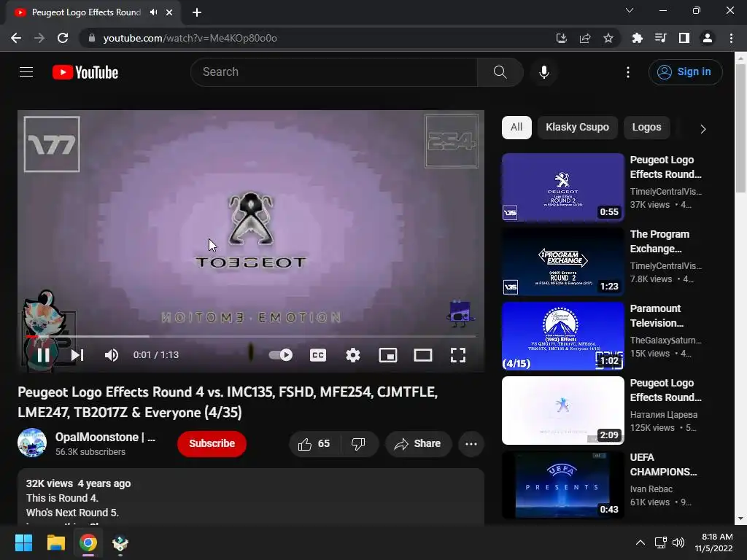Open Chrome extensions puzzle icon

[638, 38]
